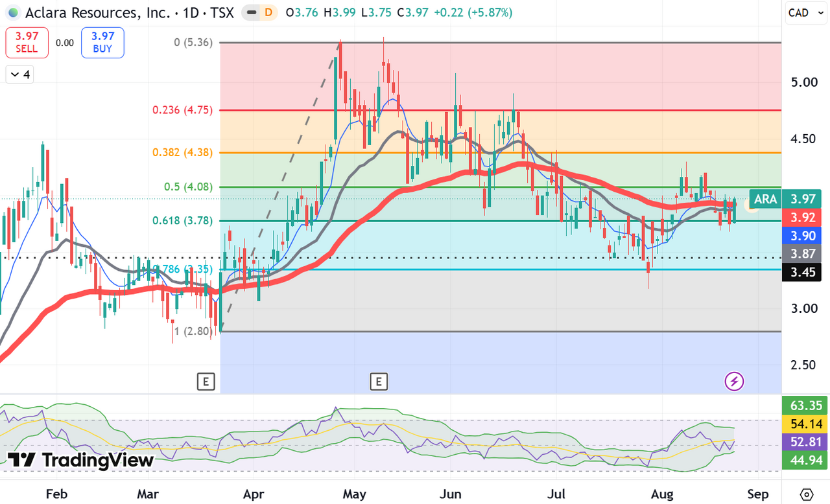Click the black 3.45 price label
Screen dimensions: 830x504
click(801, 272)
